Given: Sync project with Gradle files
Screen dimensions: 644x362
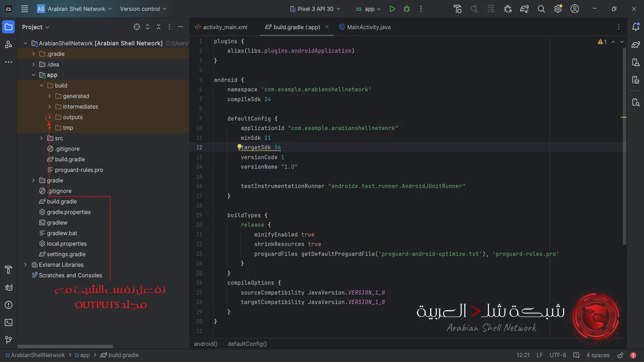Looking at the screenshot, I should click(524, 9).
